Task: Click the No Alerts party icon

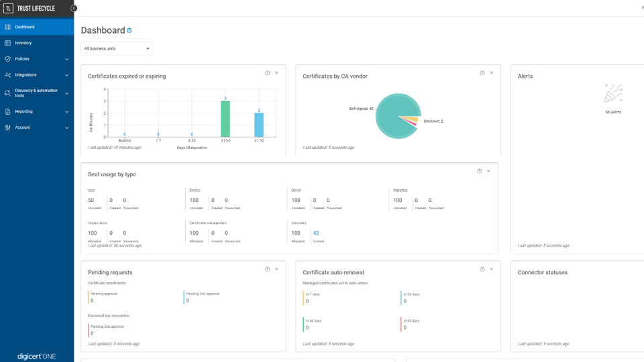Action: 613,93
